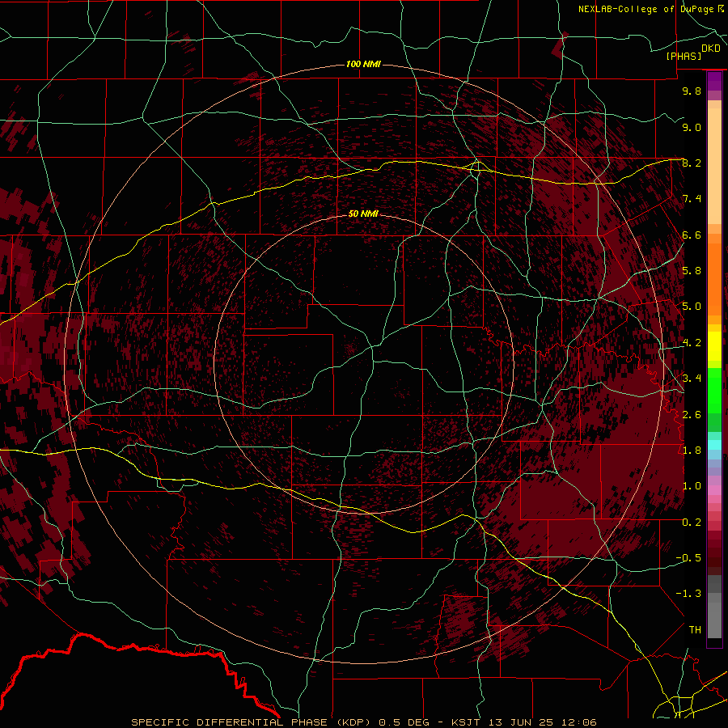This screenshot has height=728, width=728.
Task: Click the 5.8 scale value
Action: point(692,271)
